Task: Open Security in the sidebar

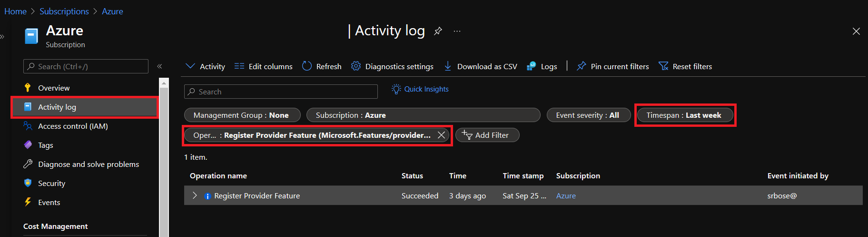Action: click(x=51, y=183)
